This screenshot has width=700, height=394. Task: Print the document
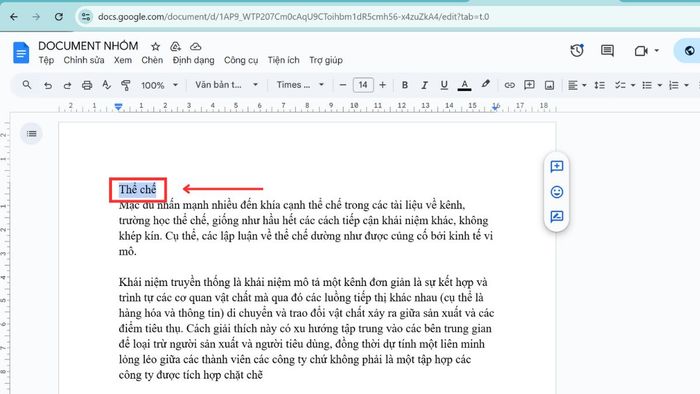pos(87,85)
